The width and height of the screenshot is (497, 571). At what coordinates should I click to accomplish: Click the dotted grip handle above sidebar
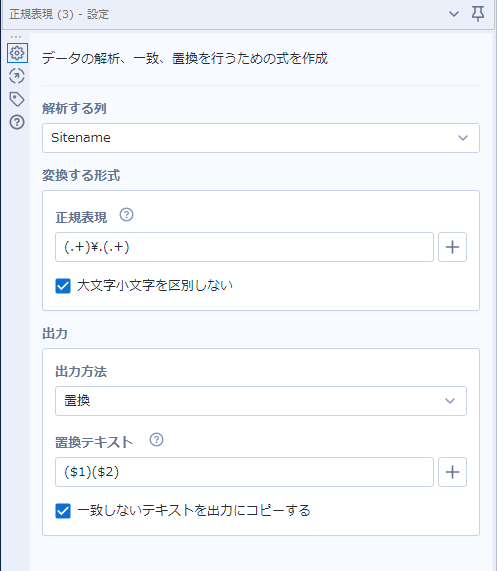coord(16,37)
